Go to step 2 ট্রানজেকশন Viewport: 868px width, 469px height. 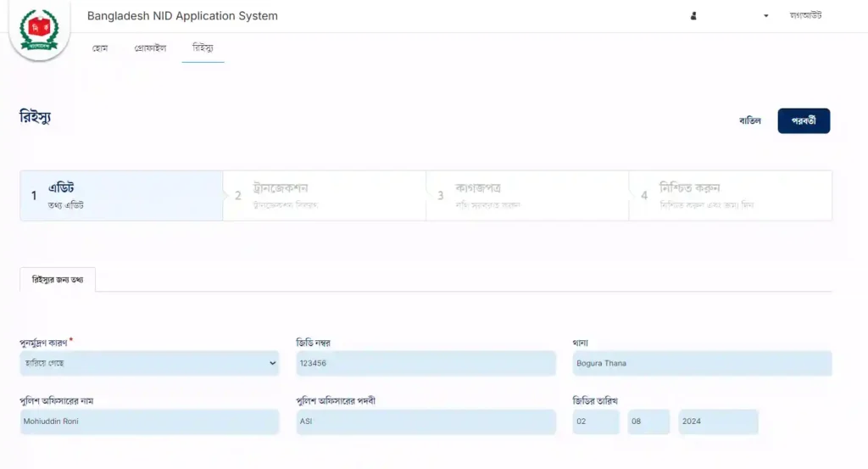pyautogui.click(x=324, y=196)
